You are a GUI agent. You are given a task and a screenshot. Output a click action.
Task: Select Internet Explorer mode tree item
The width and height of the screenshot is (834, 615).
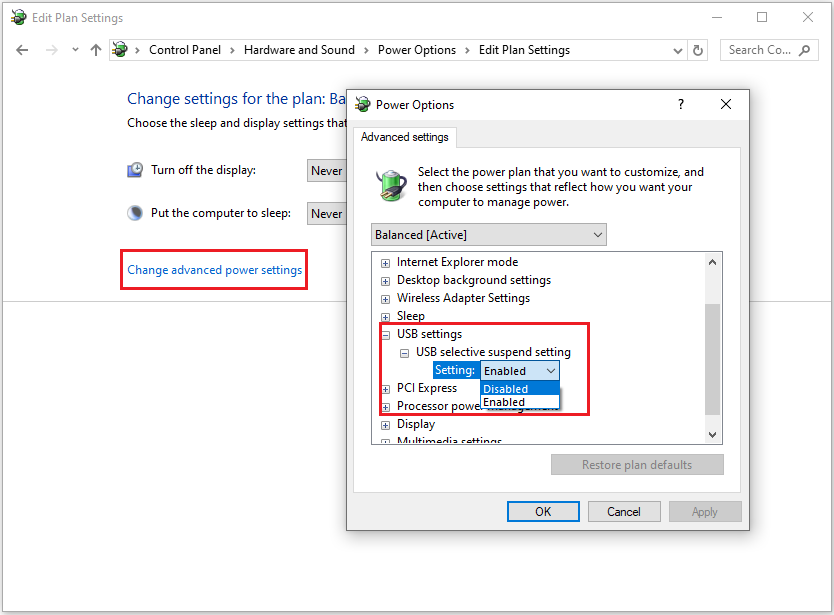(457, 262)
